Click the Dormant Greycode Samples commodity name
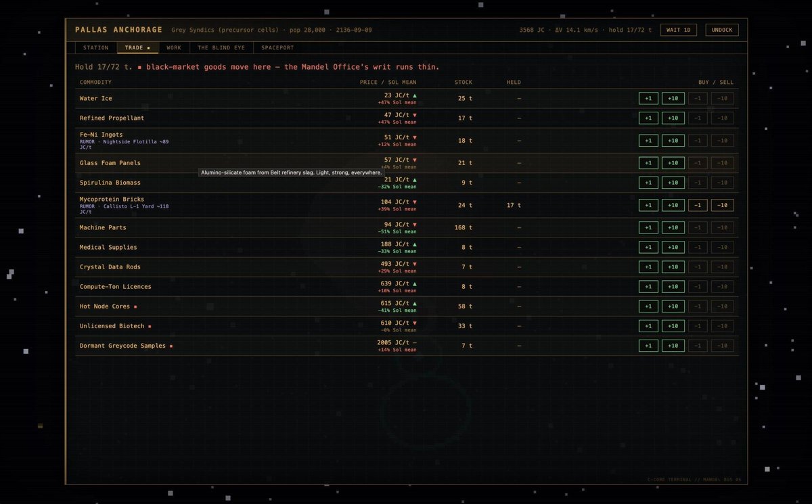This screenshot has height=504, width=812. point(122,345)
